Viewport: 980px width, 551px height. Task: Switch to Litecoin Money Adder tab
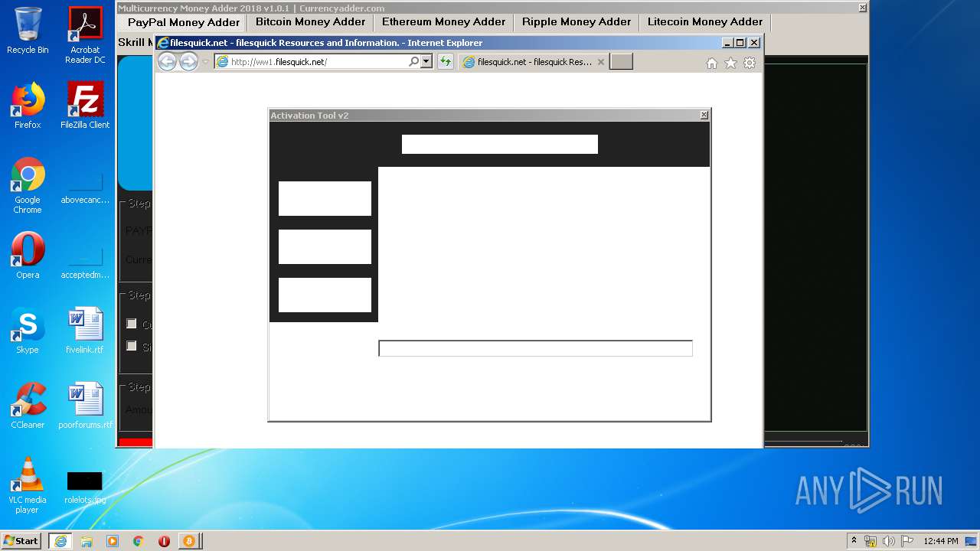point(705,22)
